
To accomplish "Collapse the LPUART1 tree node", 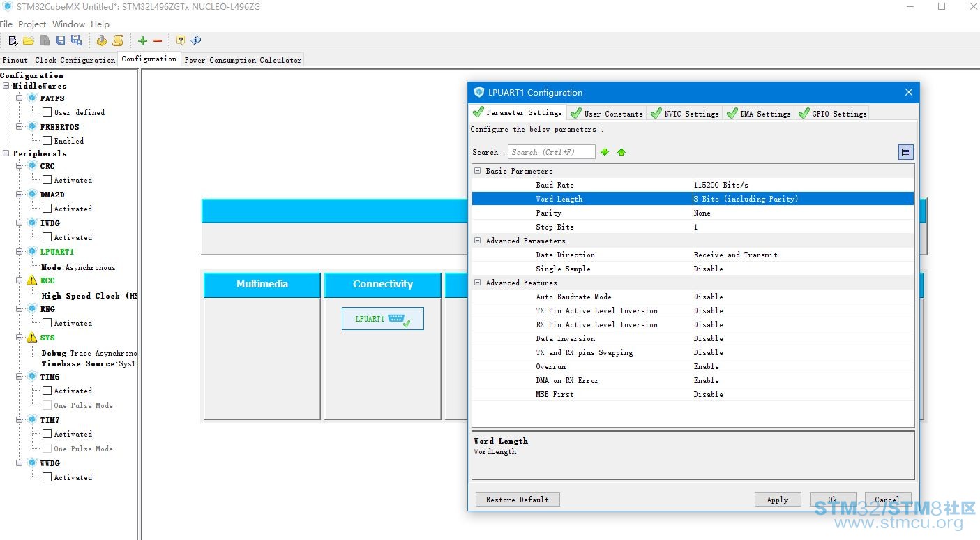I will click(20, 252).
